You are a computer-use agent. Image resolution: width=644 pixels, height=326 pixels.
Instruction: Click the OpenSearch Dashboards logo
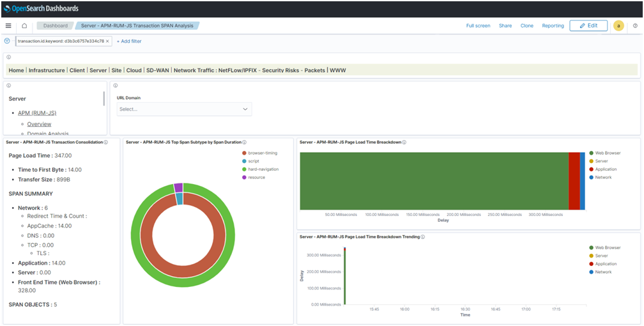click(41, 8)
